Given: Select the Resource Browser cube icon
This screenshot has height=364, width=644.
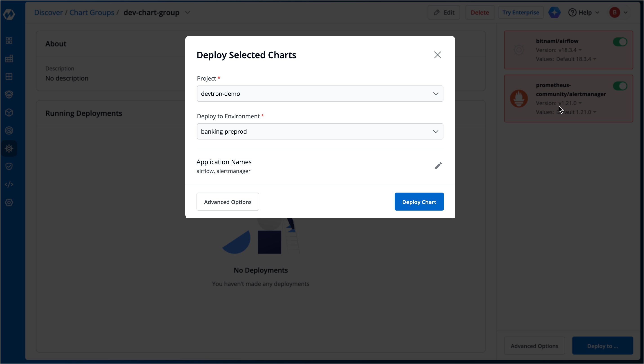Looking at the screenshot, I should coord(9,112).
